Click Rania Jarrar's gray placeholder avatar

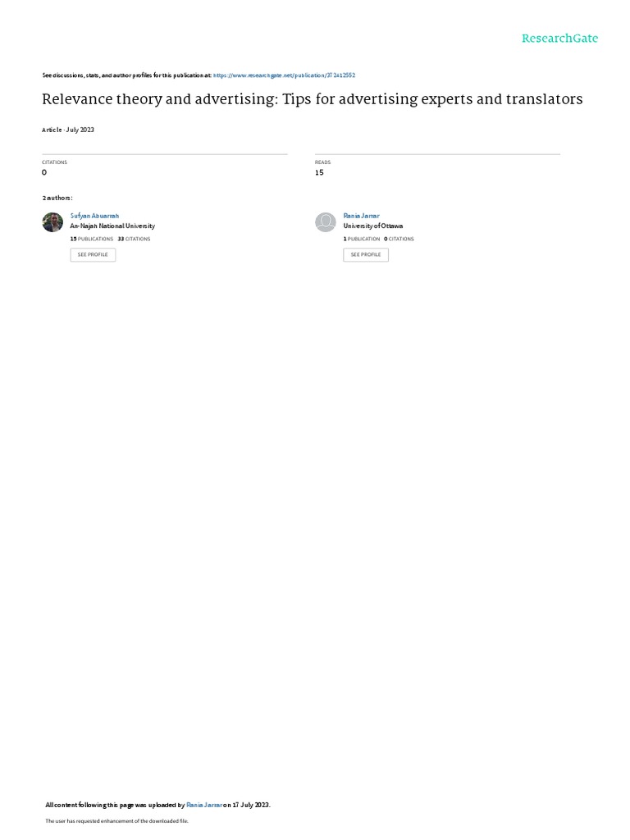(325, 222)
